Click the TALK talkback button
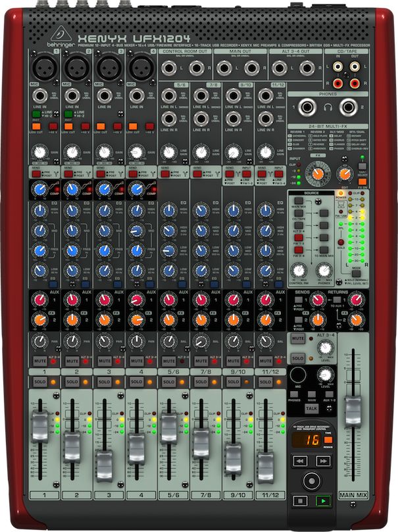 311,408
